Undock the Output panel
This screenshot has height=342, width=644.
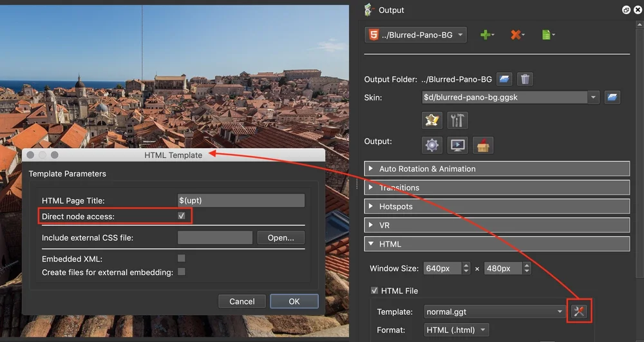[626, 10]
